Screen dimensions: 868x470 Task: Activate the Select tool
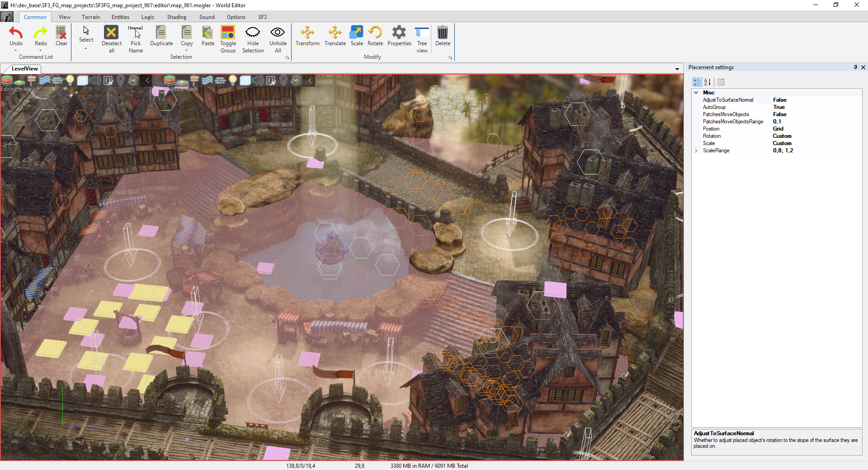click(86, 34)
